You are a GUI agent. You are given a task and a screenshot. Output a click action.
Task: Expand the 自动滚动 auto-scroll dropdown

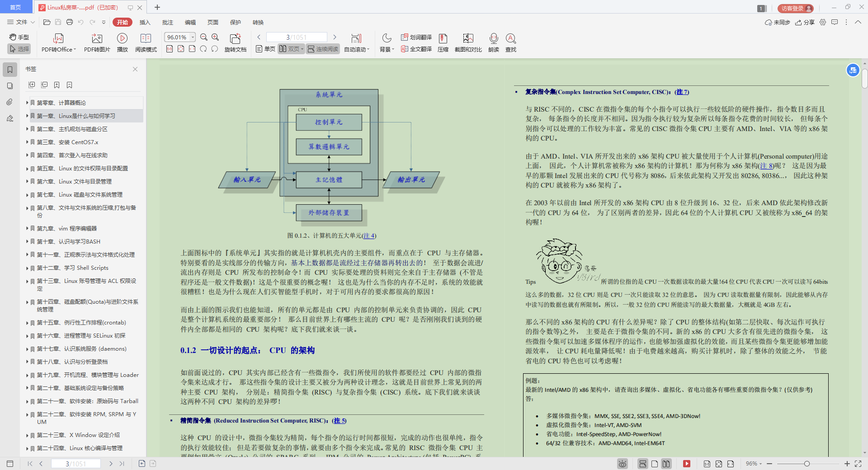(357, 49)
